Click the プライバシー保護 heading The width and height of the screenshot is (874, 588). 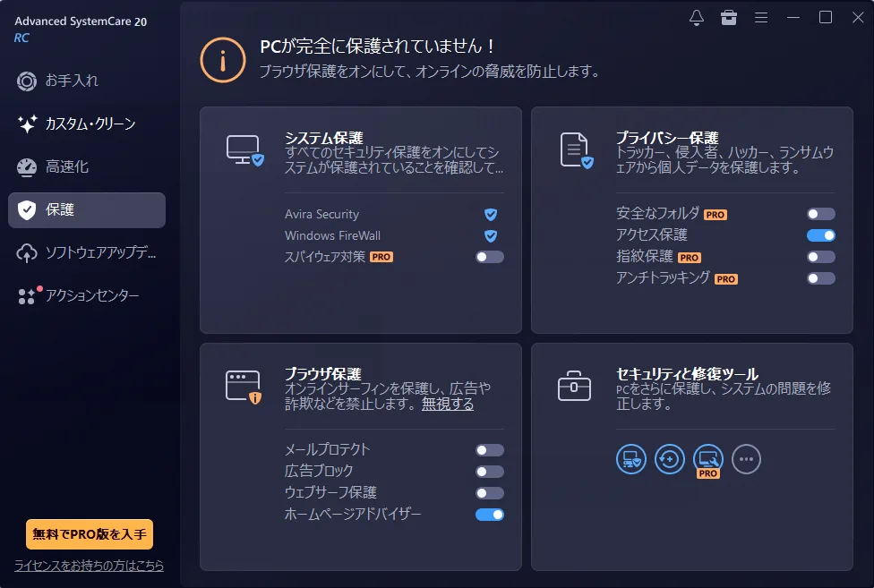(667, 138)
